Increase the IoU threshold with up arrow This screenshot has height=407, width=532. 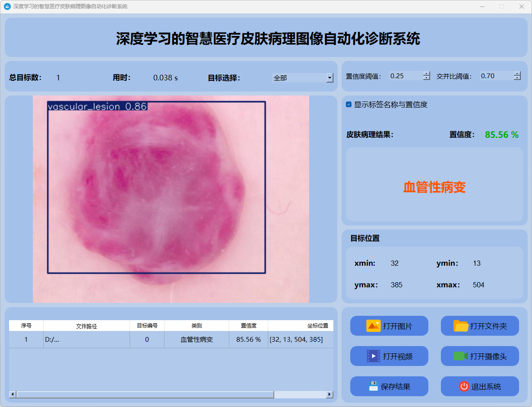point(517,73)
